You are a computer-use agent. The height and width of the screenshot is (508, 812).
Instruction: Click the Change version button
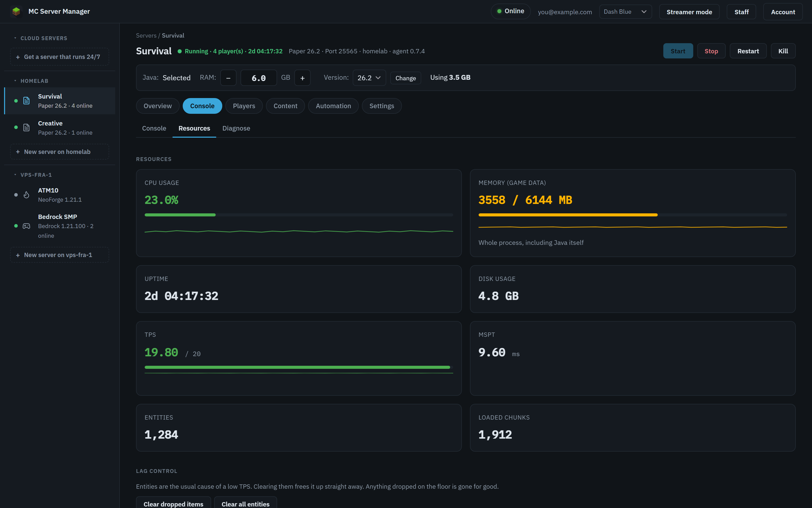click(405, 78)
